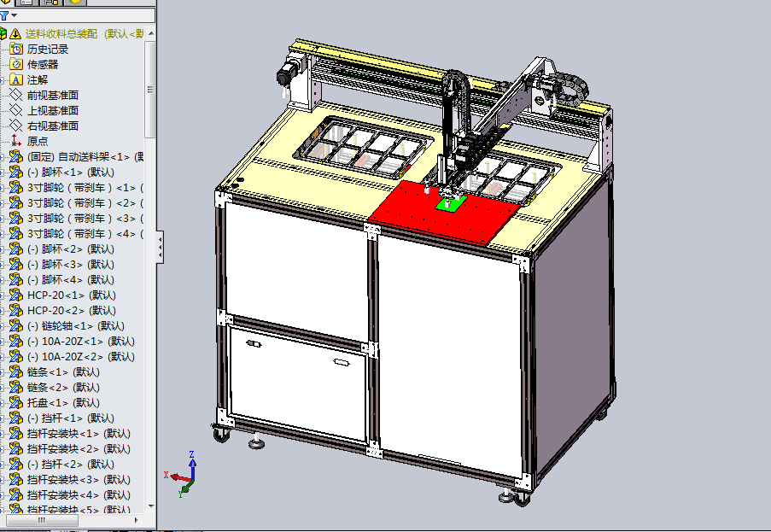
Task: Click the 3寸脚轮（带刹车）<1> component icon
Action: tap(16, 187)
